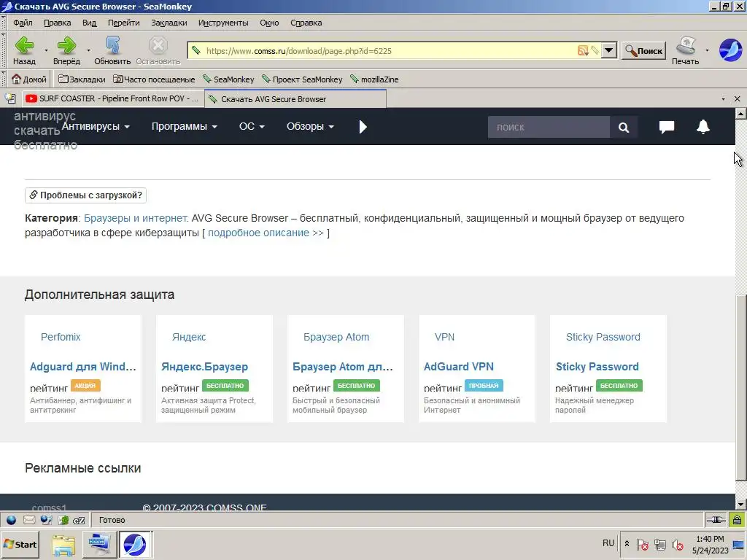Click the new tab icon in the tab bar
Screen dimensions: 747x560
coord(10,98)
